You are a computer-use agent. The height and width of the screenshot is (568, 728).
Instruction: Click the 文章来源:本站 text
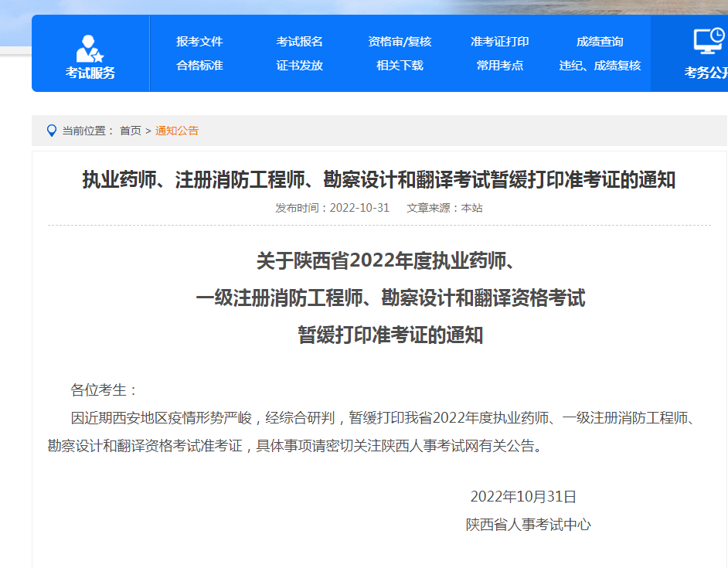445,208
